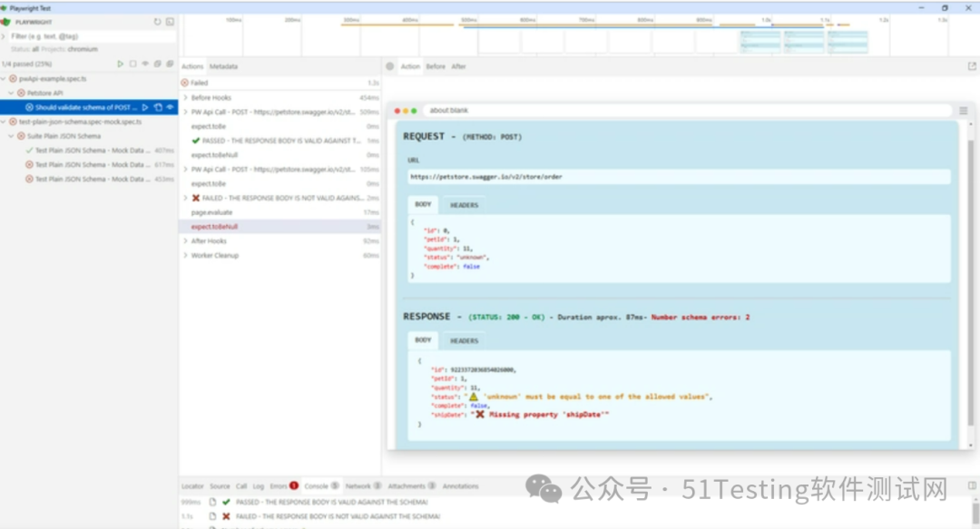Click the pick locator circle icon
This screenshot has width=980, height=529.
pos(390,66)
